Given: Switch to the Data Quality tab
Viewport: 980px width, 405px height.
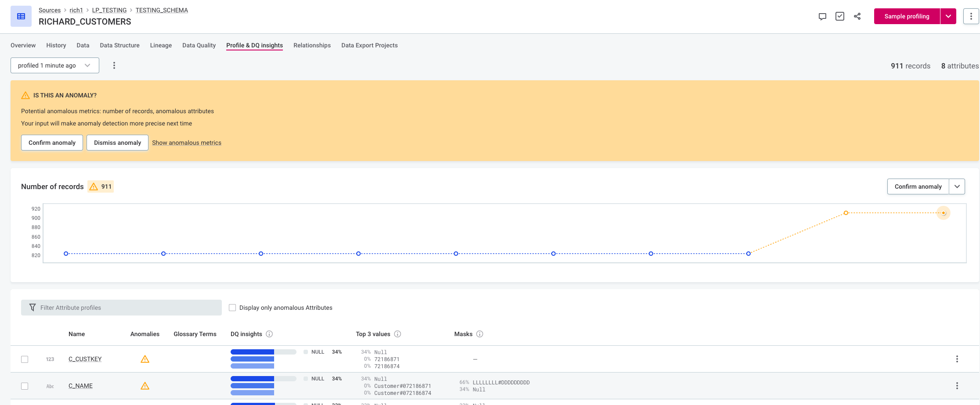Looking at the screenshot, I should click(x=199, y=45).
